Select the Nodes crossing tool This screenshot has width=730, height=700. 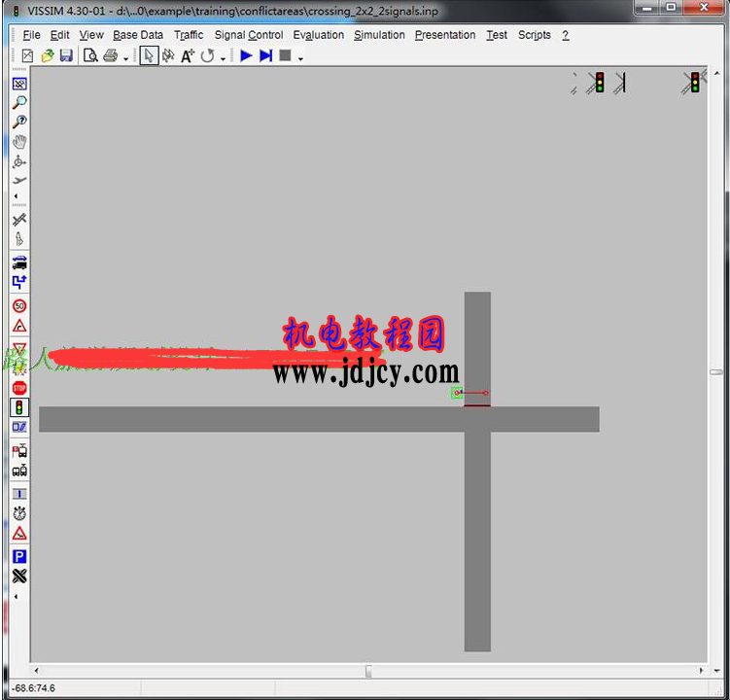tap(19, 577)
